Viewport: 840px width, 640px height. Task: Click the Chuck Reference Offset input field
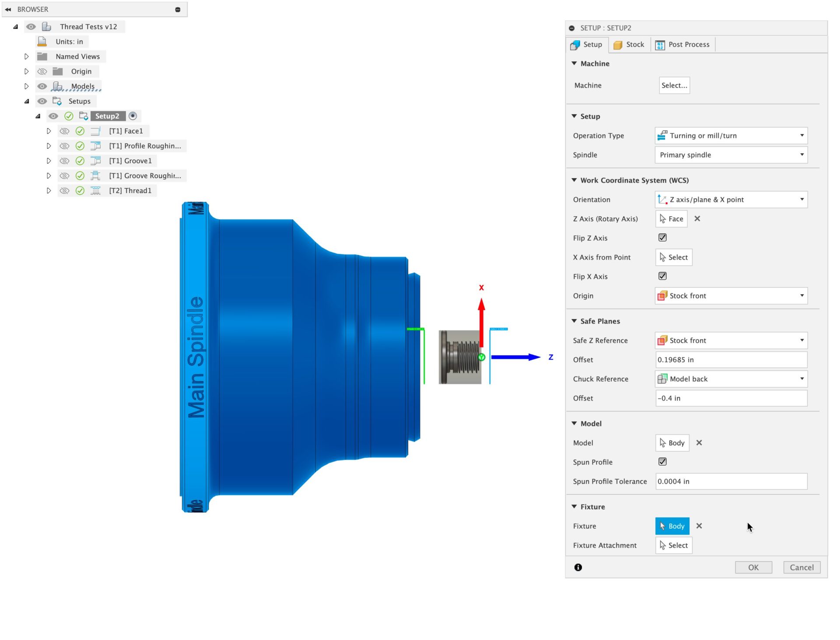pyautogui.click(x=731, y=398)
